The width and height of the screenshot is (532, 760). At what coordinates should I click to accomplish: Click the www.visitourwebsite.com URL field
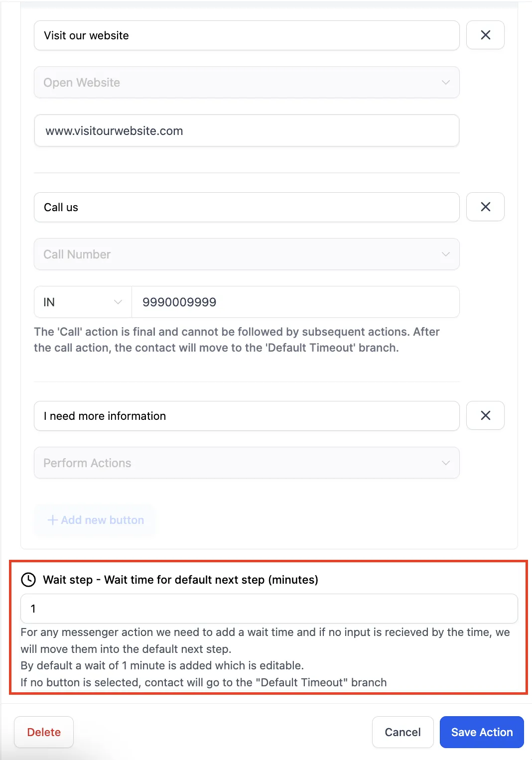[x=246, y=131]
